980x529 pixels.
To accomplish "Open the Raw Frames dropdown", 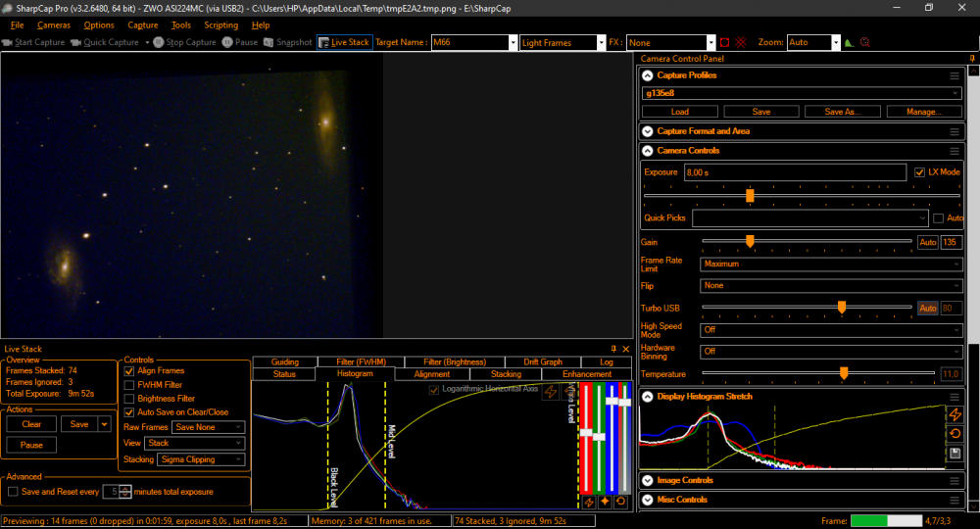I will click(x=208, y=427).
